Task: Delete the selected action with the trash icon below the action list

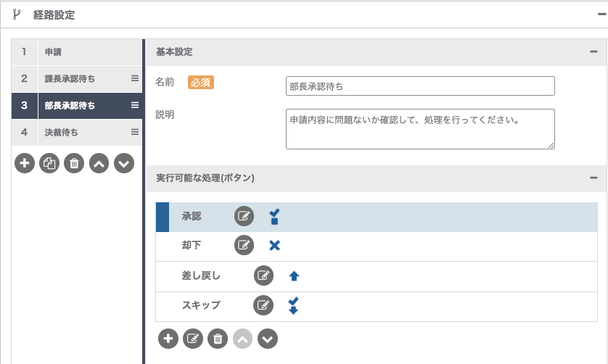Action: click(x=218, y=339)
